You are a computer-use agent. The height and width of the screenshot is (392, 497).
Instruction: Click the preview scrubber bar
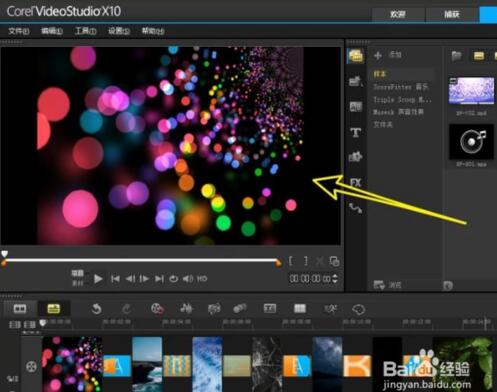click(x=141, y=260)
